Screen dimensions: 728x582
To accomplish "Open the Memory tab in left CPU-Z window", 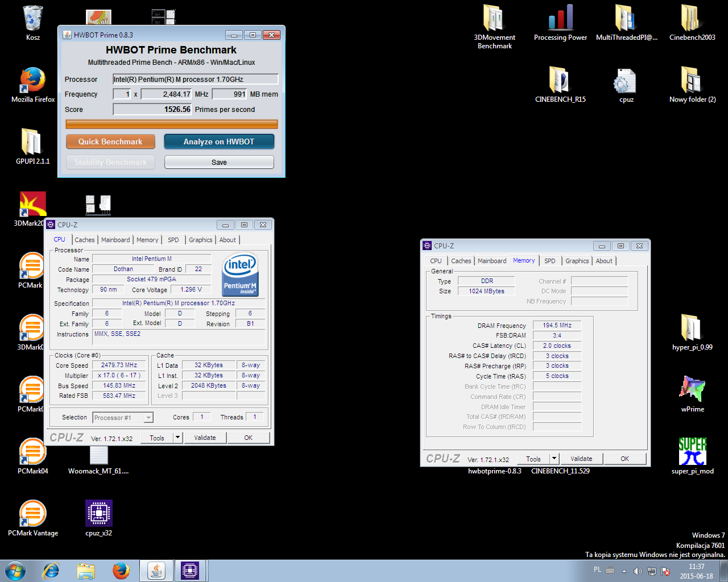I will [x=147, y=240].
